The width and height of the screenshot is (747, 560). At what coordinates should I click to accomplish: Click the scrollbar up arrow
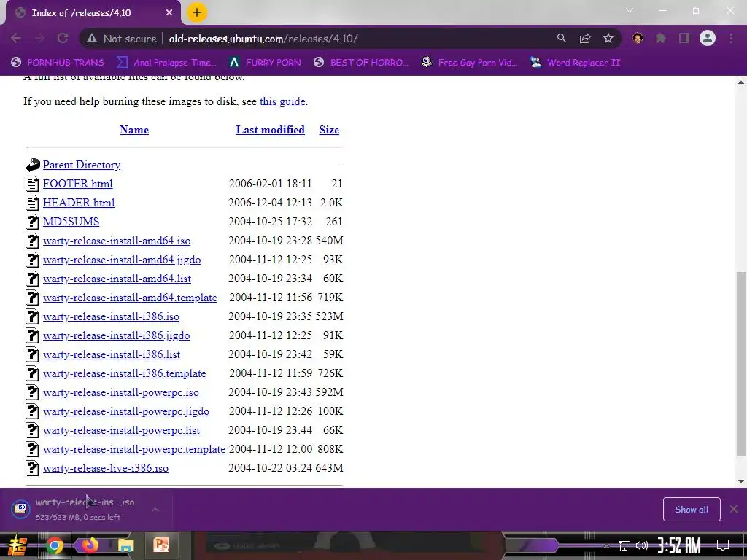click(x=741, y=82)
